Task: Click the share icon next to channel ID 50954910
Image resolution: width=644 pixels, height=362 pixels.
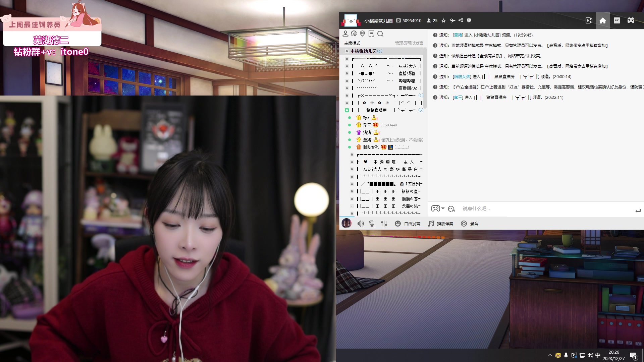Action: point(461,20)
